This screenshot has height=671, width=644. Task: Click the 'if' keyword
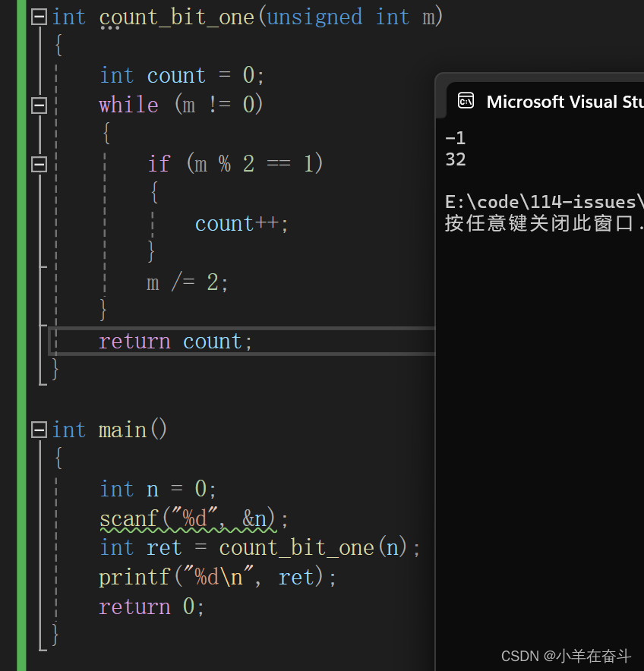pos(159,164)
